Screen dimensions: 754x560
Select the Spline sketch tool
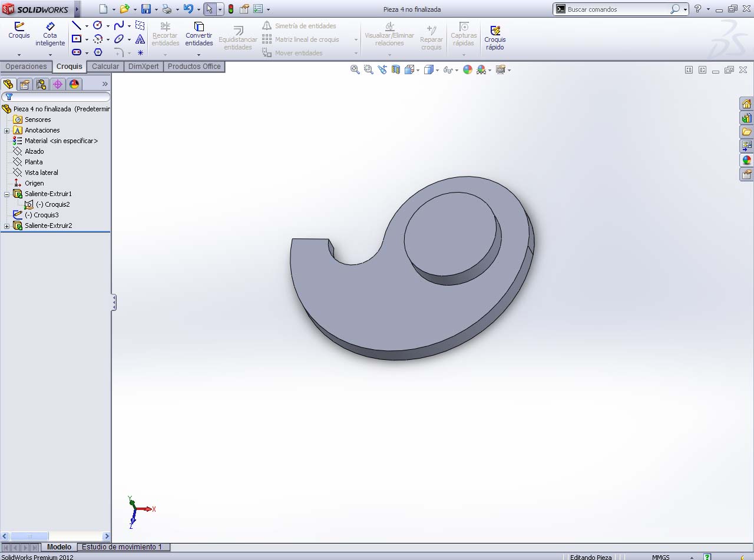point(119,25)
